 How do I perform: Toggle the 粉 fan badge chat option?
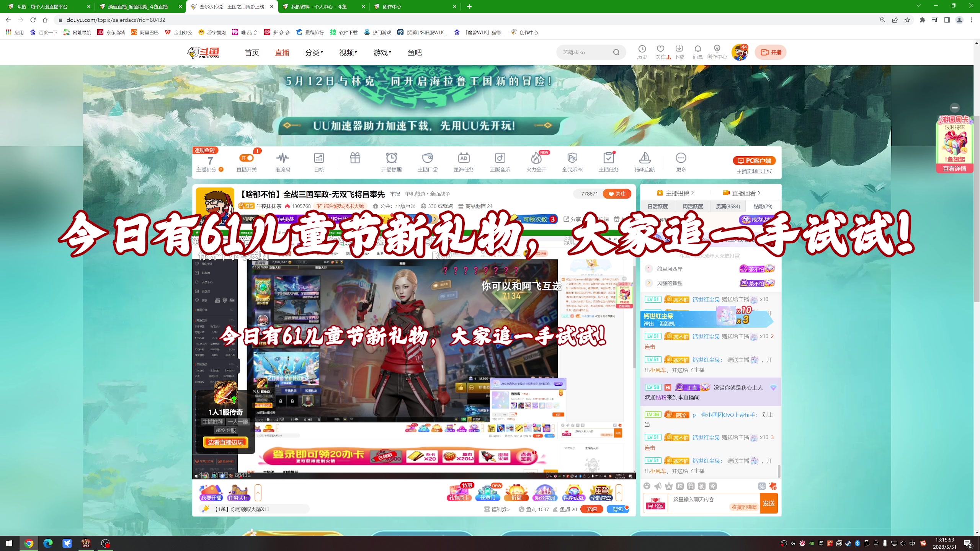[680, 486]
